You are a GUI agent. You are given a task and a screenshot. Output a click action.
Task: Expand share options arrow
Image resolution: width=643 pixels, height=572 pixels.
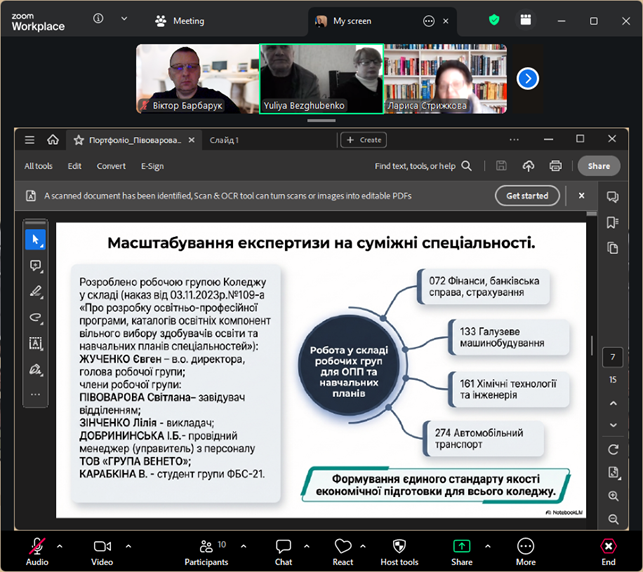pos(488,546)
